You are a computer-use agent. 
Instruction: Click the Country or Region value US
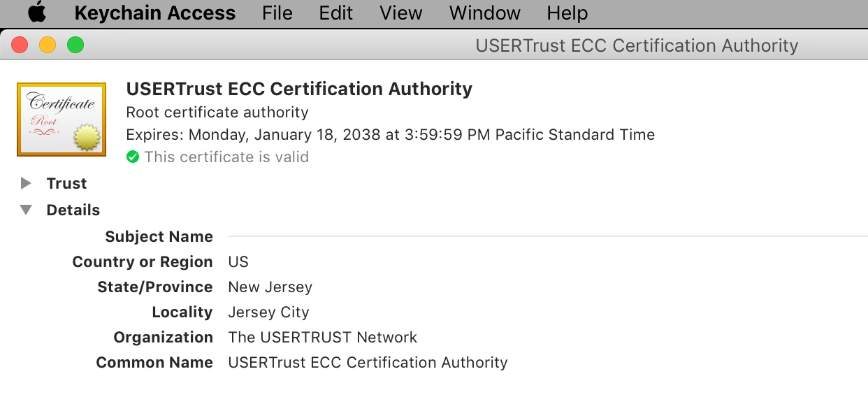coord(238,262)
